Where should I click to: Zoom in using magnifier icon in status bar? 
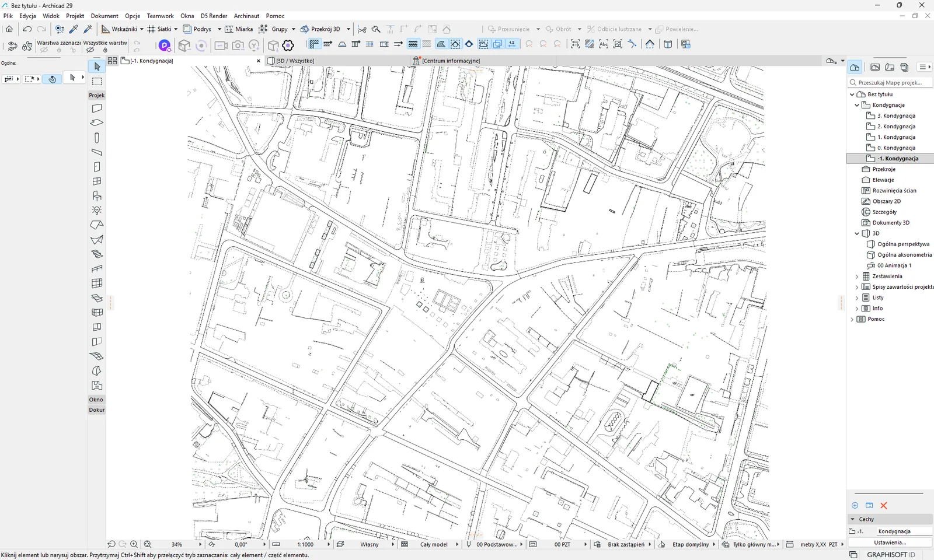134,544
